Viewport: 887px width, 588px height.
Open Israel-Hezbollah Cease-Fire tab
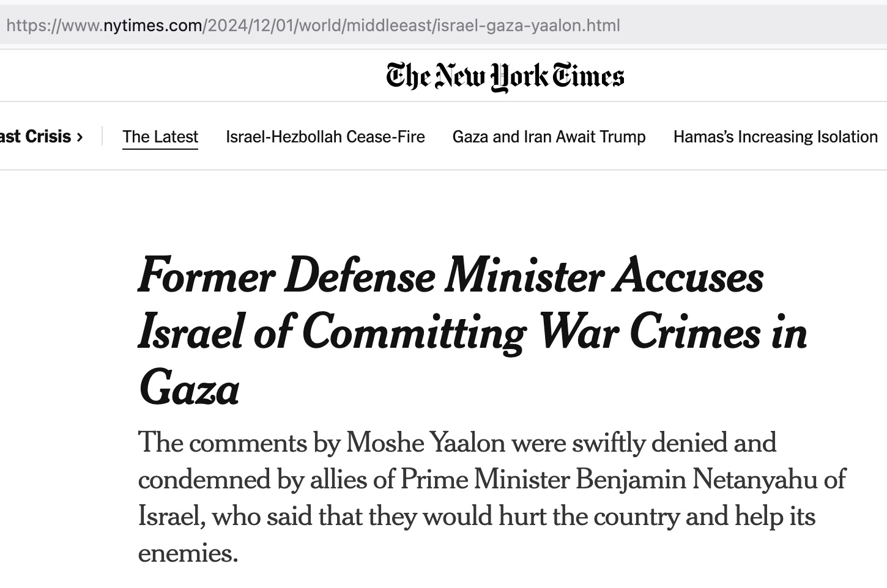[x=325, y=136]
